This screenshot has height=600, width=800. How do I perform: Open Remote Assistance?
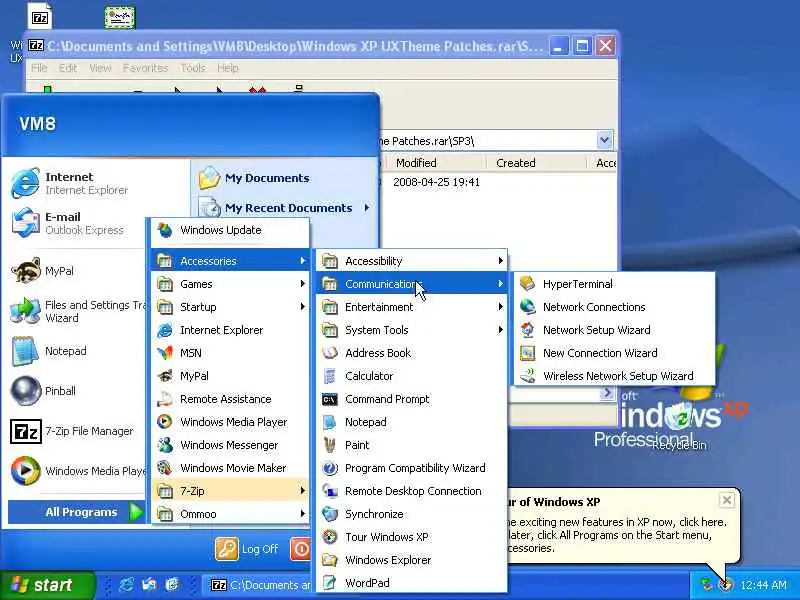[x=231, y=399]
